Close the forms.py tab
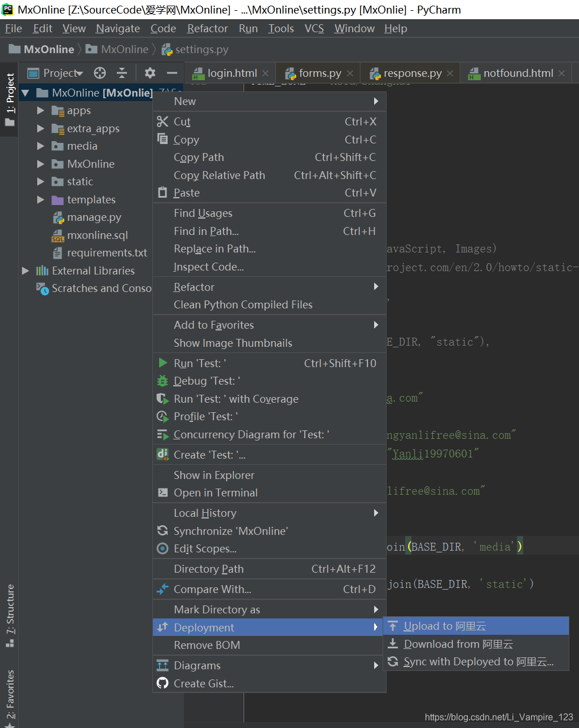The image size is (579, 728). pos(350,73)
